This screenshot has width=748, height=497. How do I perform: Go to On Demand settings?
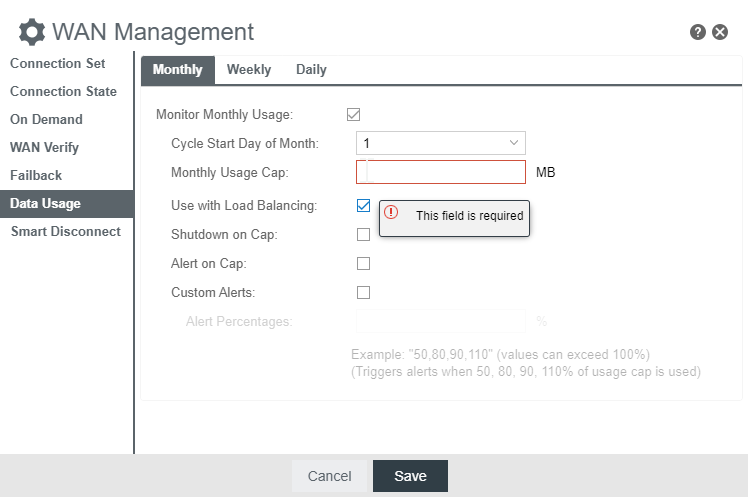point(46,119)
